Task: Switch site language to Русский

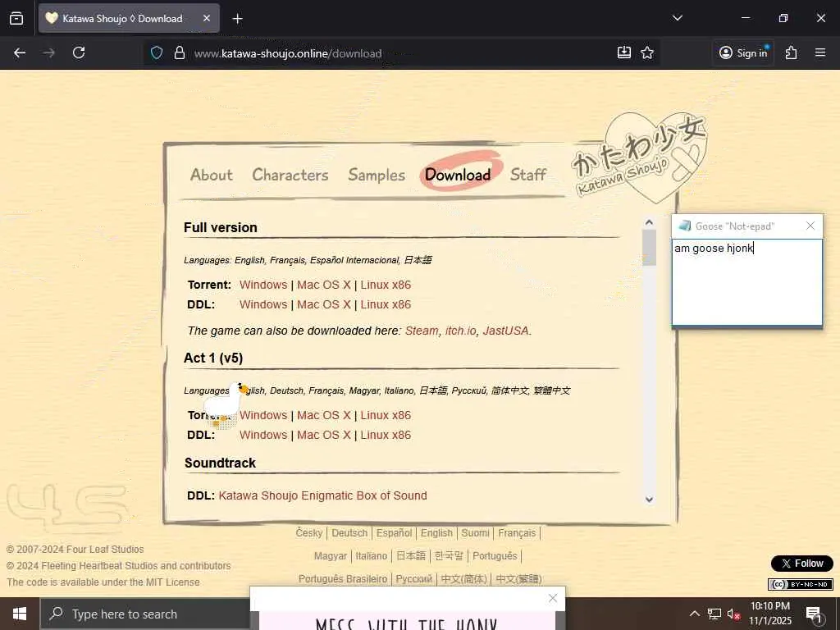Action: tap(414, 579)
